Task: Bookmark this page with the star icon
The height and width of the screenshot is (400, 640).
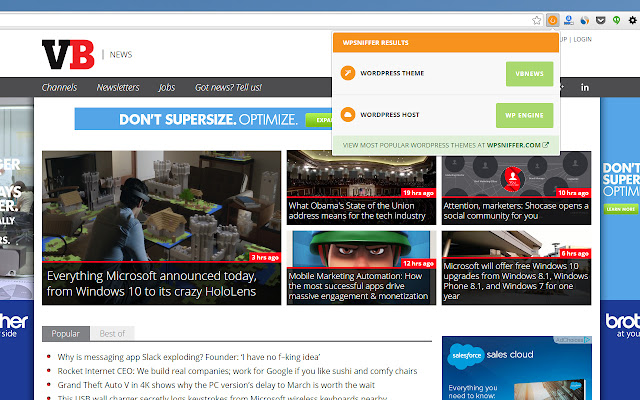Action: [x=537, y=19]
